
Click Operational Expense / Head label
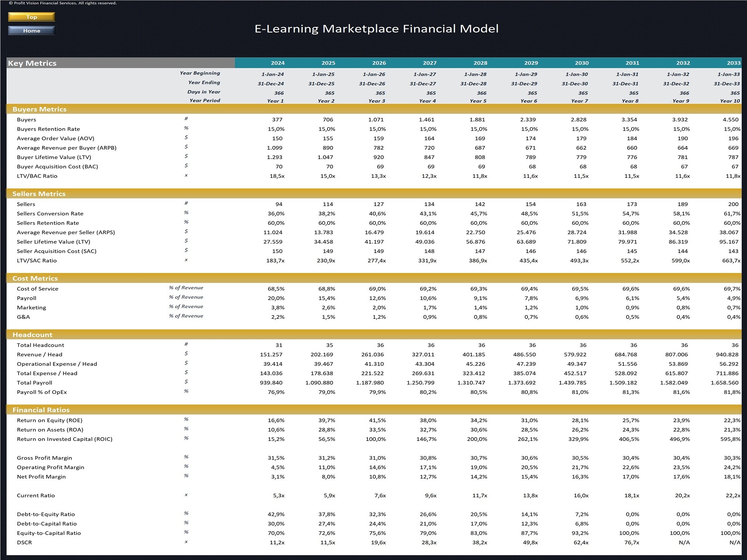point(57,364)
